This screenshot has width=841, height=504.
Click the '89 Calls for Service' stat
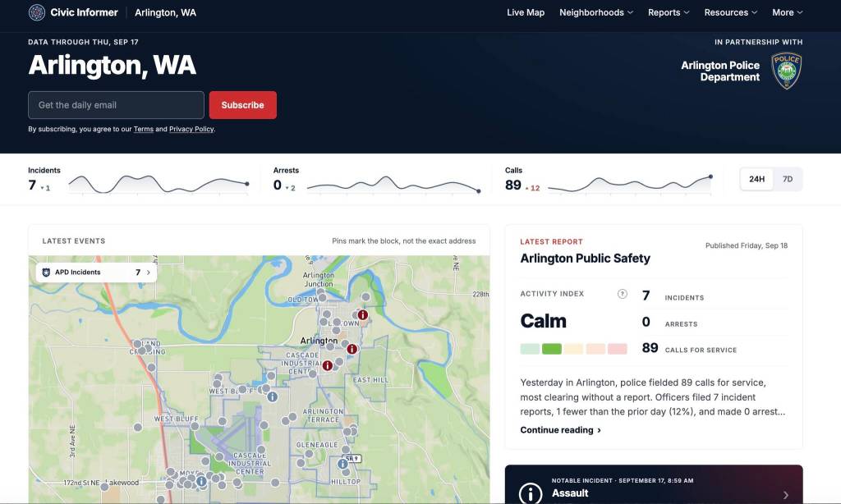pos(689,349)
